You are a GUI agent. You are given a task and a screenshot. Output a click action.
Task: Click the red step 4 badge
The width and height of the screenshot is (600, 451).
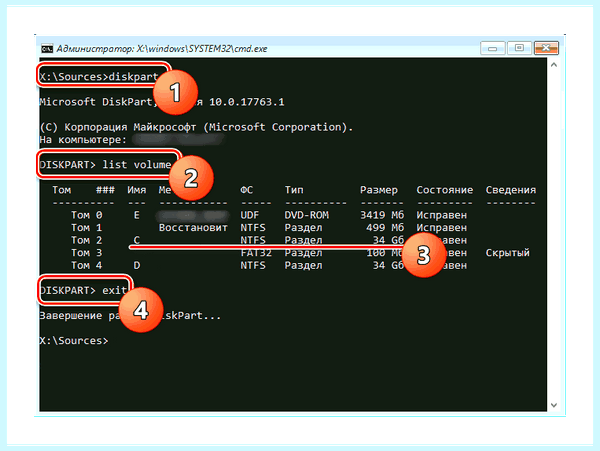pos(141,310)
